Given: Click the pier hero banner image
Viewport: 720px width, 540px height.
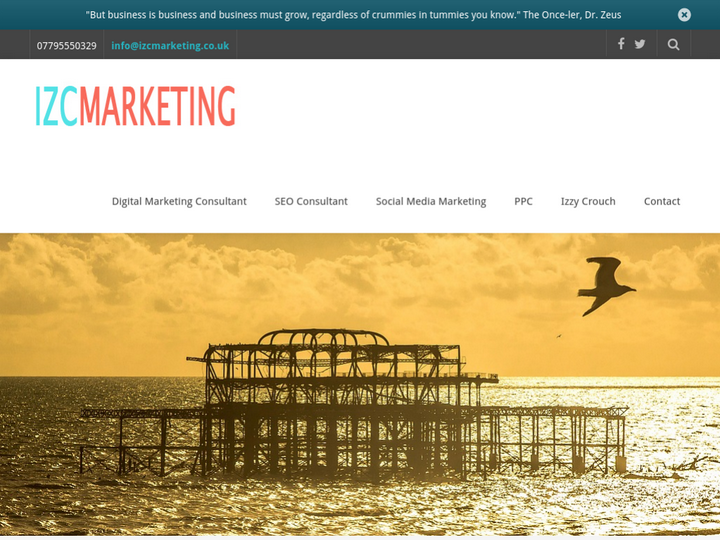Looking at the screenshot, I should coord(360,384).
